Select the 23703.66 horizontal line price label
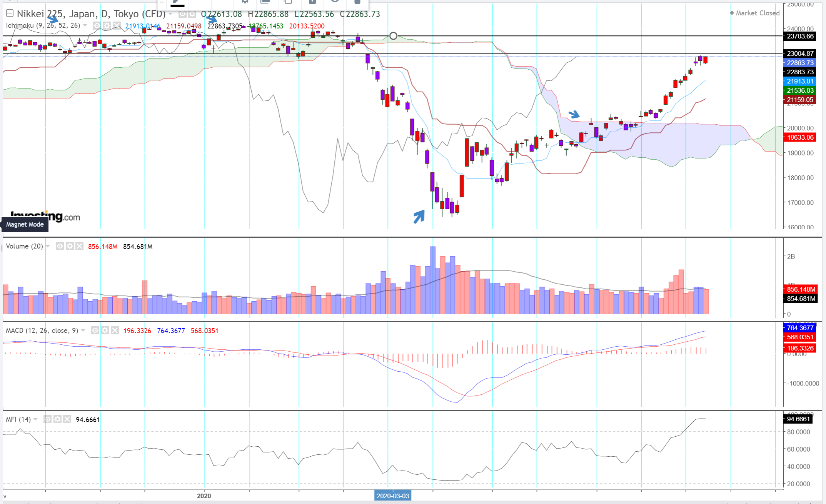 (800, 36)
